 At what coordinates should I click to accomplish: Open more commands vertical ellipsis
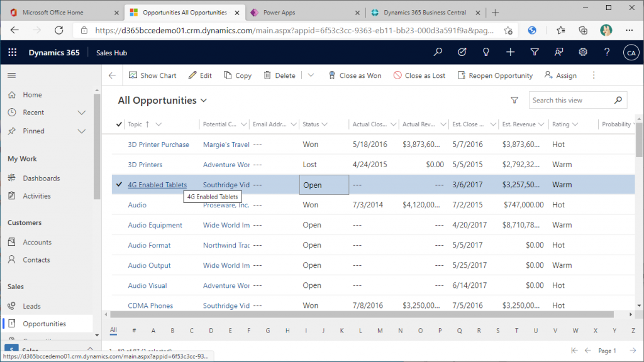coord(594,75)
